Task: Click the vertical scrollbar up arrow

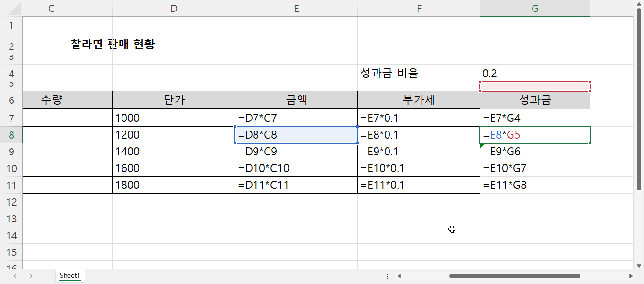Action: (639, 4)
